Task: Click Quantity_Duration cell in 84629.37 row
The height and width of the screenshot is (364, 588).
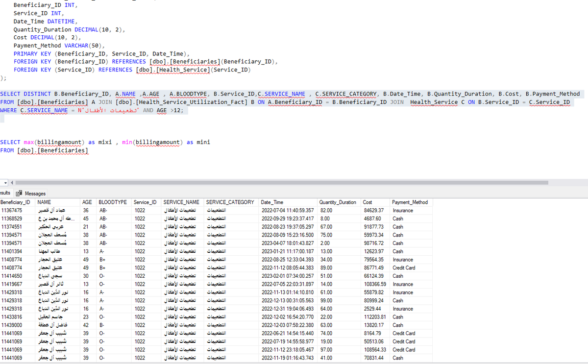Action: point(340,210)
